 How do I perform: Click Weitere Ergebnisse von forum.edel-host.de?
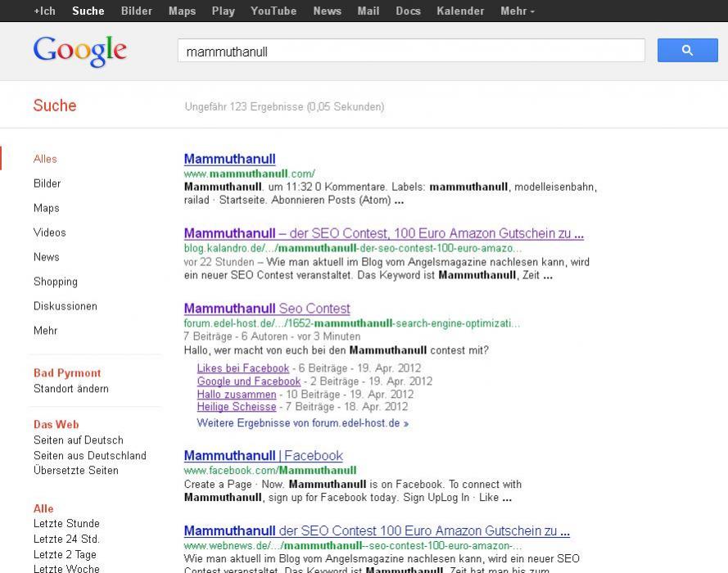coord(302,423)
